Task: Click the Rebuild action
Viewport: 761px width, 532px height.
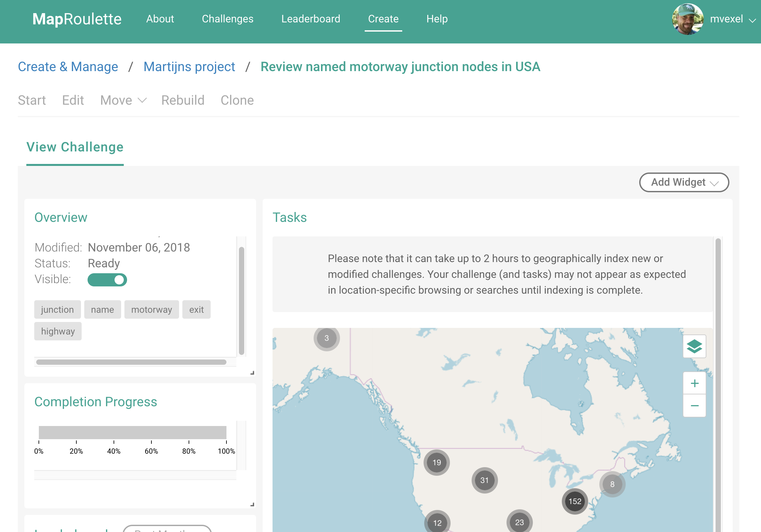Action: (183, 100)
